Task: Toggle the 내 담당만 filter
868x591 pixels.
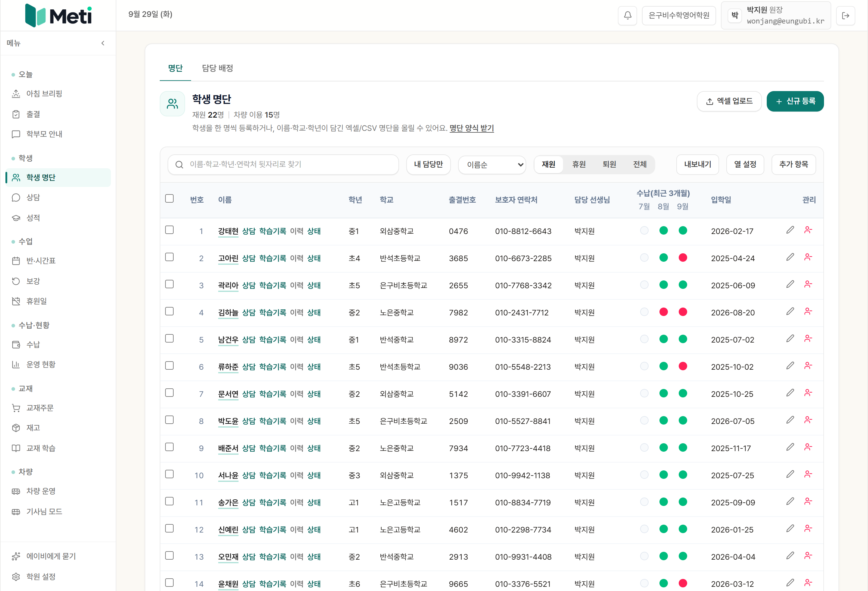Action: pyautogui.click(x=428, y=164)
